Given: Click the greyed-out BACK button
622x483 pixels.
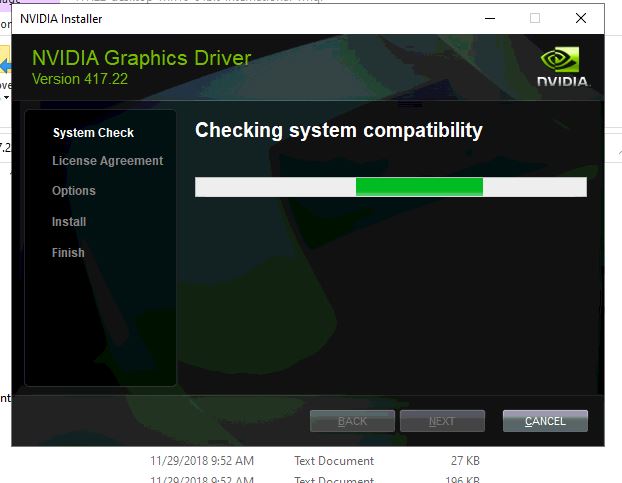Looking at the screenshot, I should (x=352, y=421).
